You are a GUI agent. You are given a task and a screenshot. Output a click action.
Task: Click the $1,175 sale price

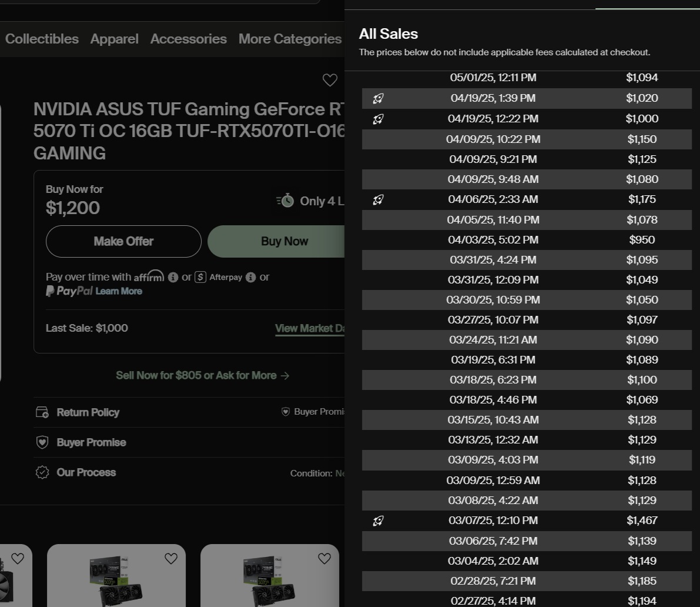point(642,199)
